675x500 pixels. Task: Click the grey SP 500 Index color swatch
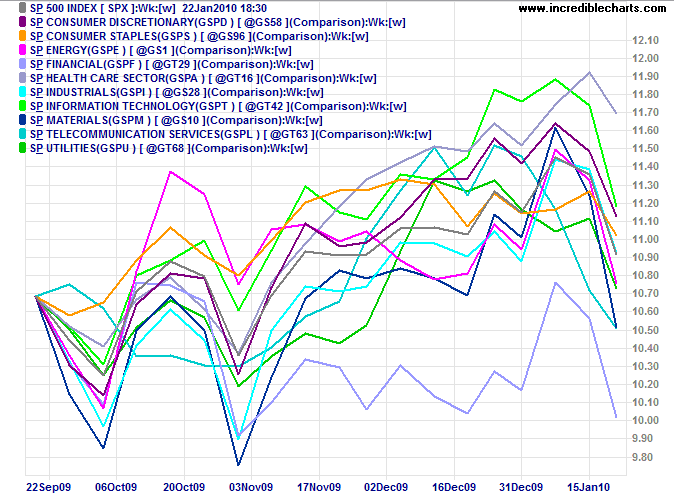click(22, 8)
